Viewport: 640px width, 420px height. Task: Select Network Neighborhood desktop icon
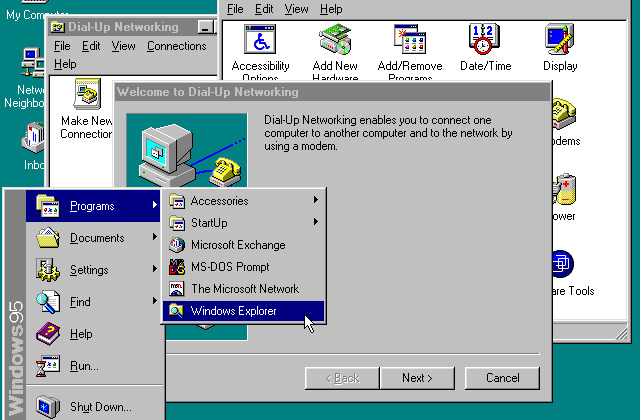(x=33, y=62)
